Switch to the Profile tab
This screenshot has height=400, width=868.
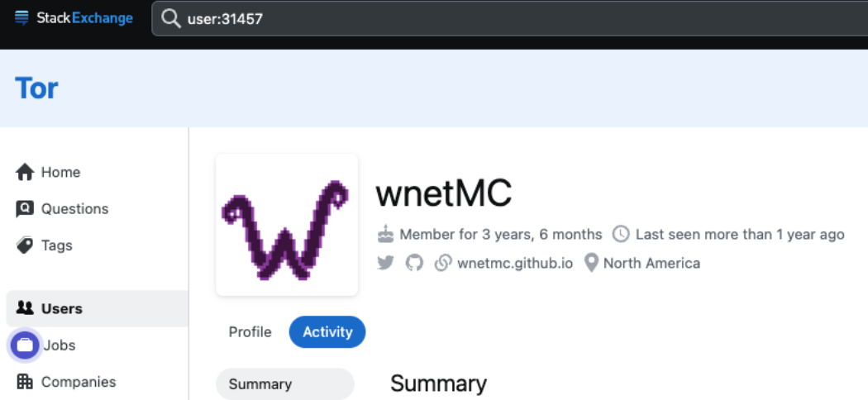(250, 332)
